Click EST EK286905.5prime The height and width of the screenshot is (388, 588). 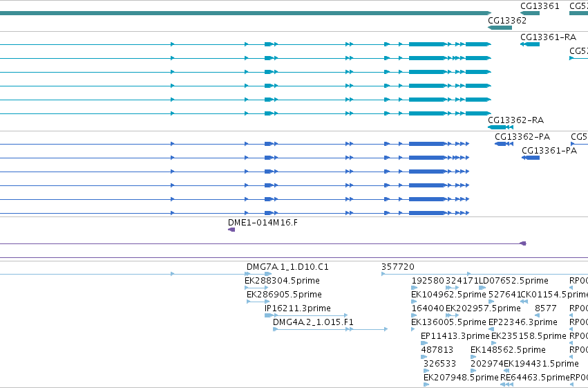284,294
